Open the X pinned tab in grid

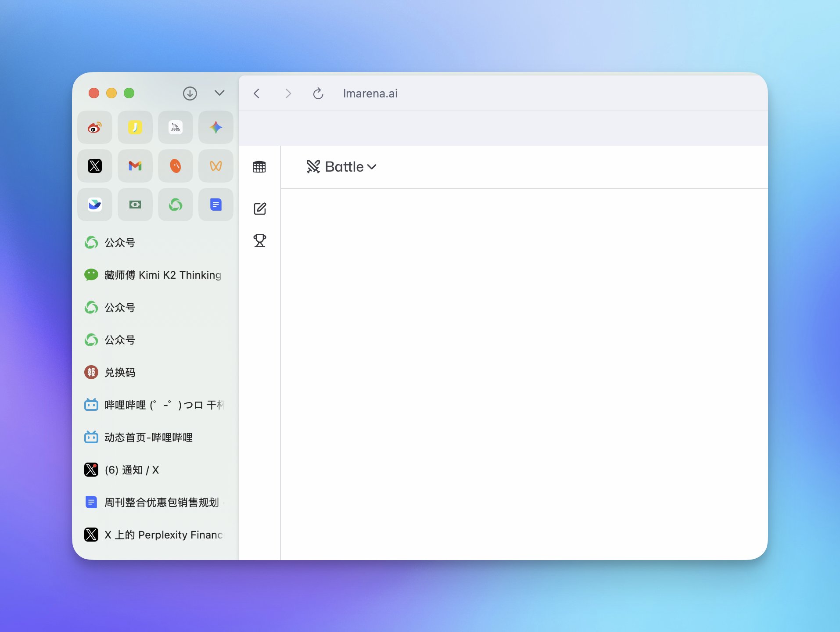(95, 166)
